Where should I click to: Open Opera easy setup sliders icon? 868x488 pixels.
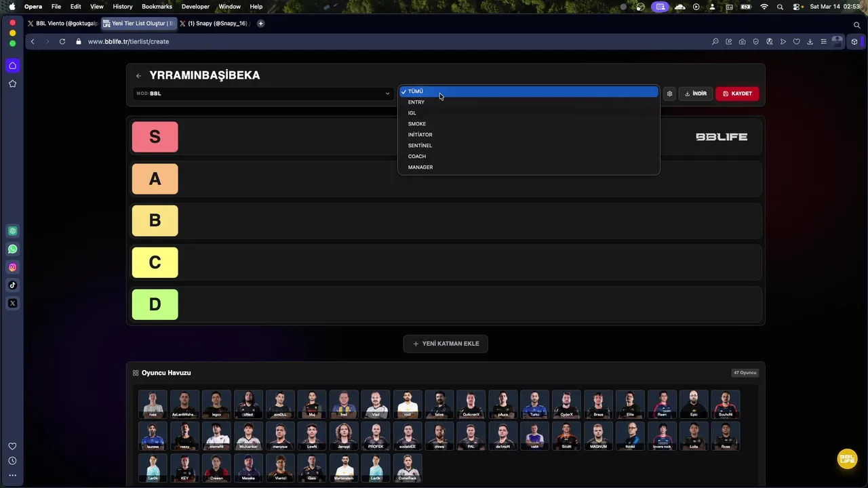tap(823, 41)
